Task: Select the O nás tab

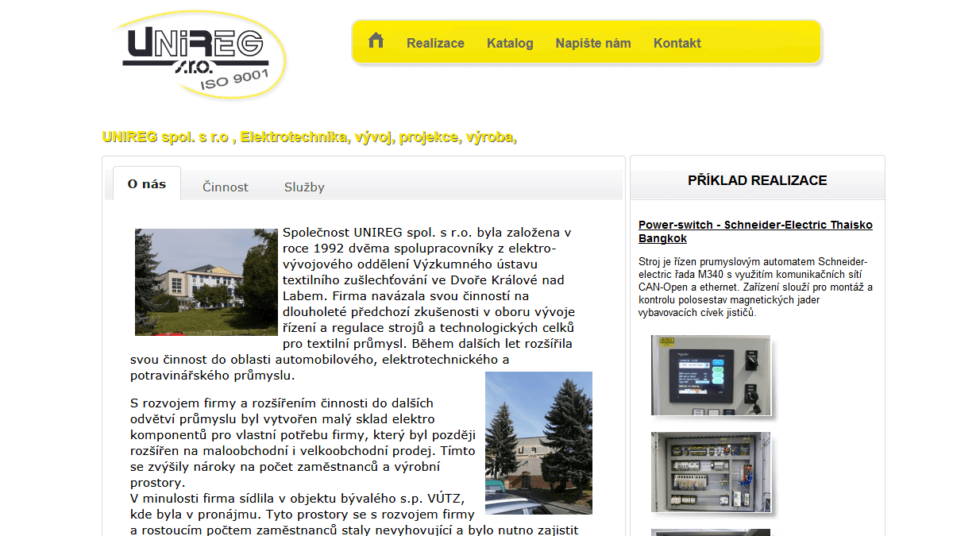Action: point(147,183)
